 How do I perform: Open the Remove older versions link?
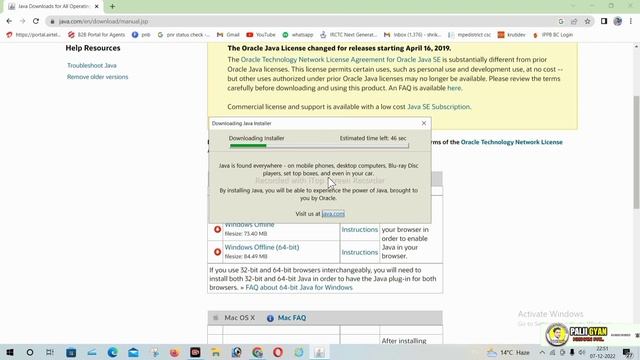[x=98, y=77]
